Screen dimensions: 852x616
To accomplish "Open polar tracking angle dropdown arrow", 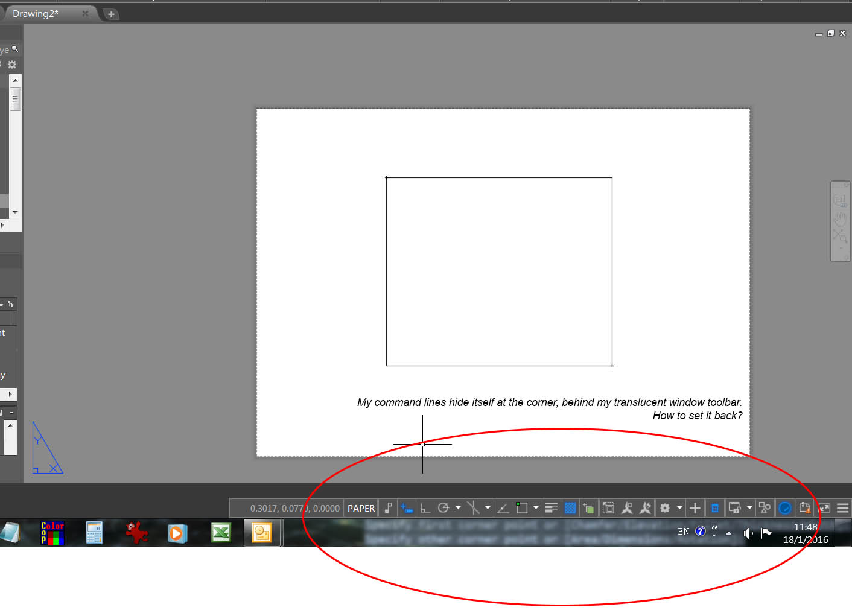I will point(458,508).
